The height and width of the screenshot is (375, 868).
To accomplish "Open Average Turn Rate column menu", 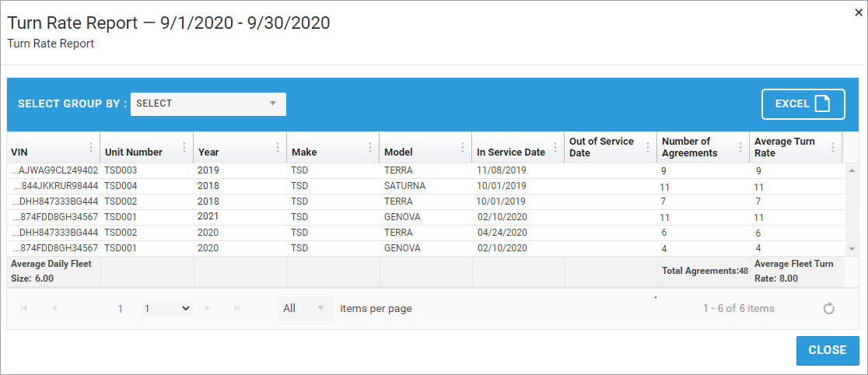I will (x=833, y=148).
